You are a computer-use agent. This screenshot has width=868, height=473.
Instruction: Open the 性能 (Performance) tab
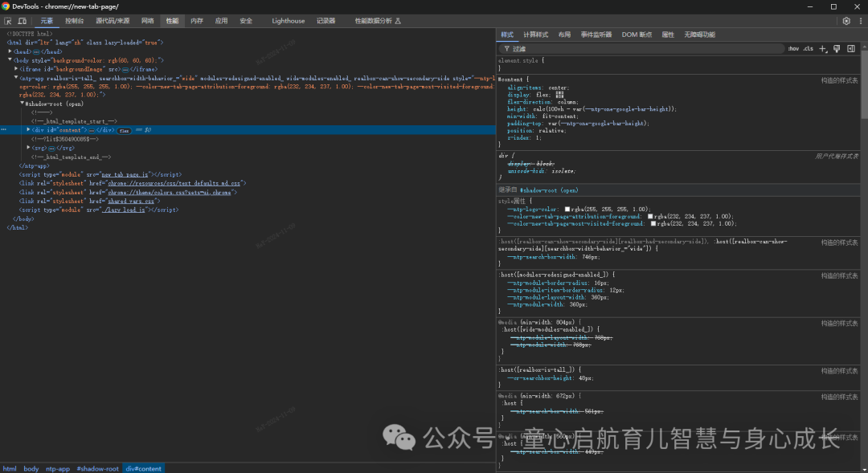(172, 21)
